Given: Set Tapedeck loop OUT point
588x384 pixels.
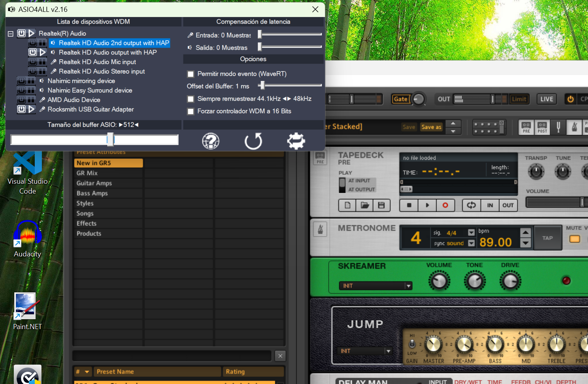Looking at the screenshot, I should [x=508, y=205].
